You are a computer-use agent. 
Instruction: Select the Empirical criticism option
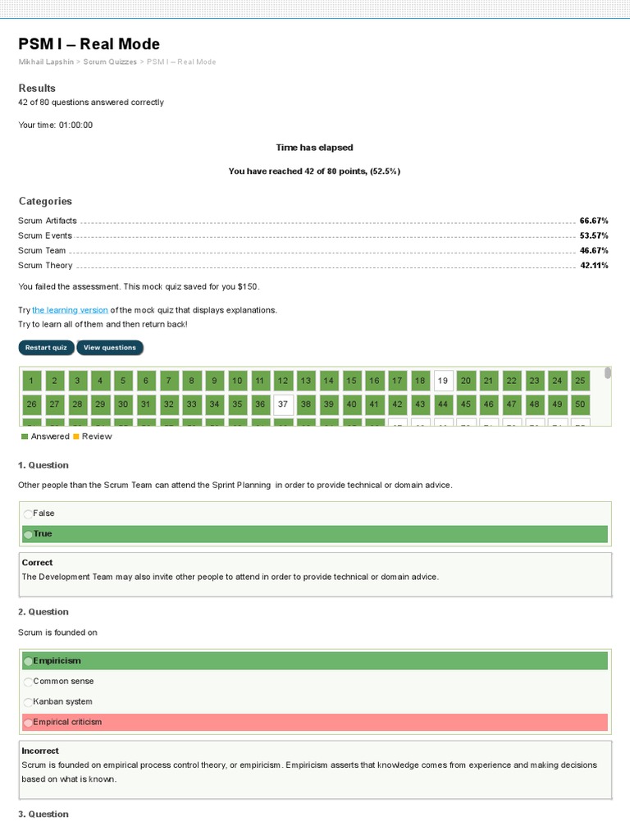click(x=29, y=723)
